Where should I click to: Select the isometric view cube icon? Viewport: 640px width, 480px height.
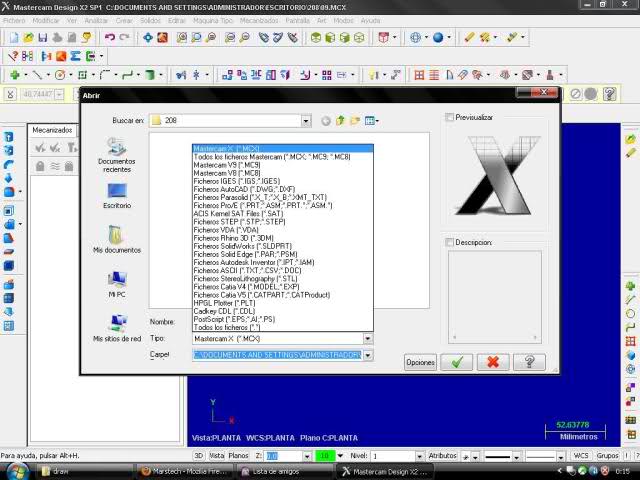[x=359, y=38]
